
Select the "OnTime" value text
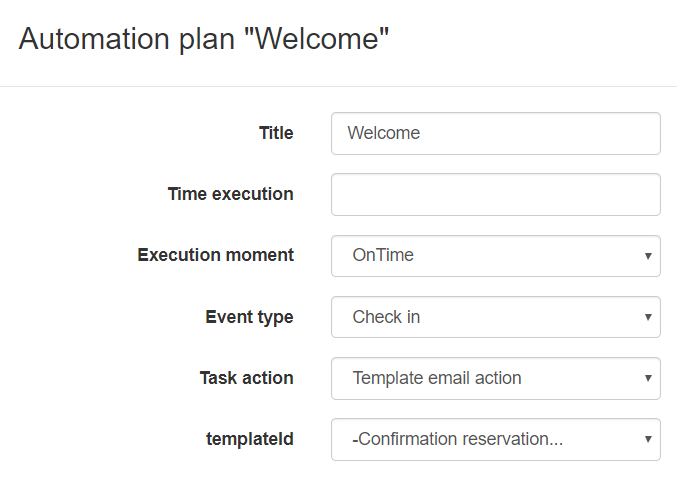coord(383,255)
